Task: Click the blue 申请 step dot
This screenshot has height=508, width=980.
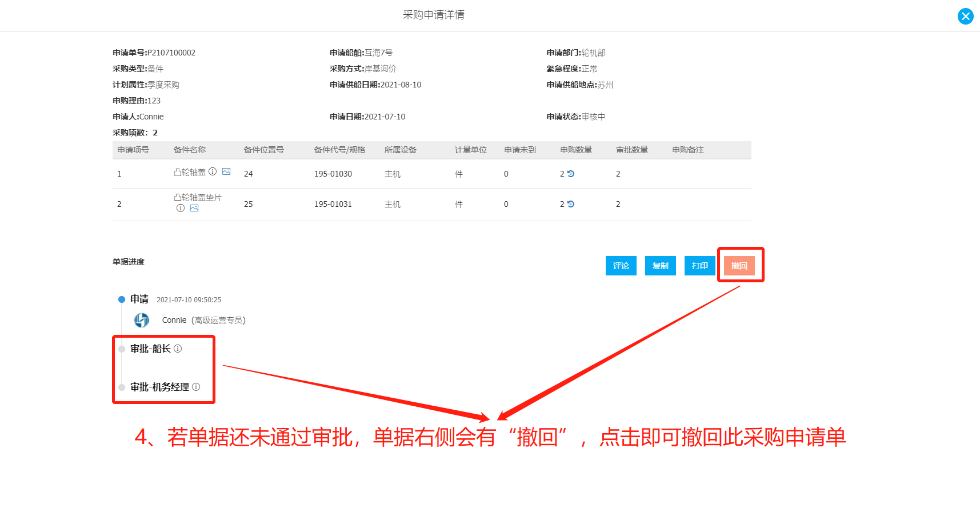Action: point(122,299)
